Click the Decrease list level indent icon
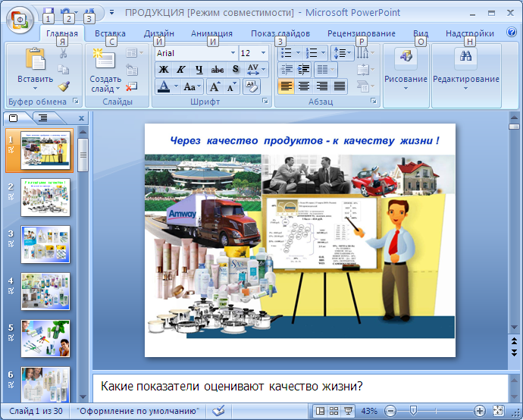523x420 pixels. [x=287, y=70]
